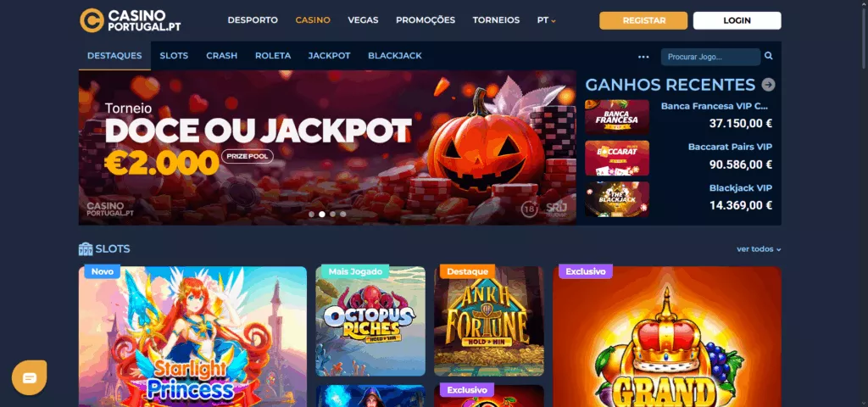The height and width of the screenshot is (407, 868).
Task: Click the search magnifier icon
Action: point(768,56)
